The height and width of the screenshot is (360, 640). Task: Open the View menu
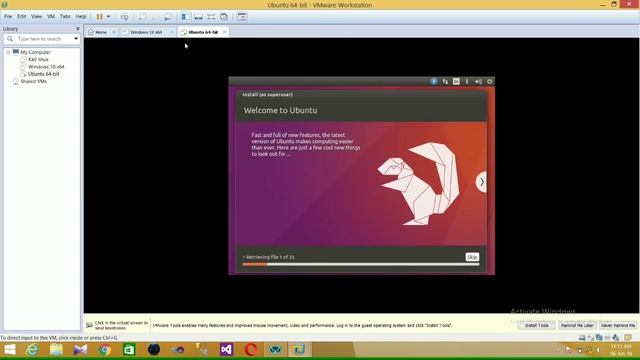point(36,17)
